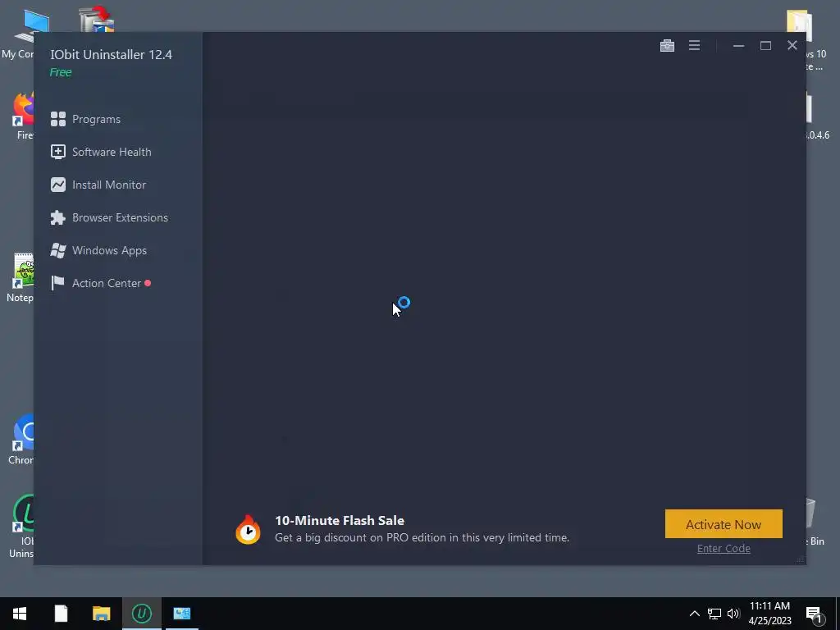Click the Free edition label

pyautogui.click(x=61, y=72)
